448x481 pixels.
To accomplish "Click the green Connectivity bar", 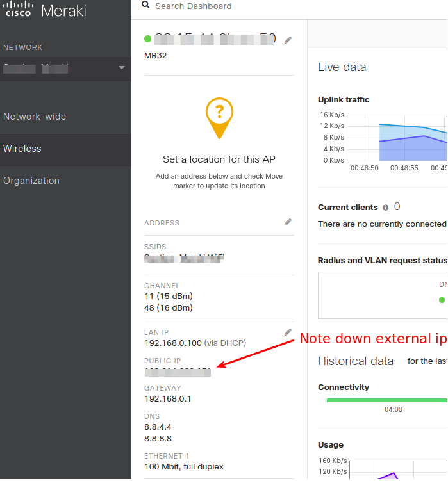I will [387, 400].
